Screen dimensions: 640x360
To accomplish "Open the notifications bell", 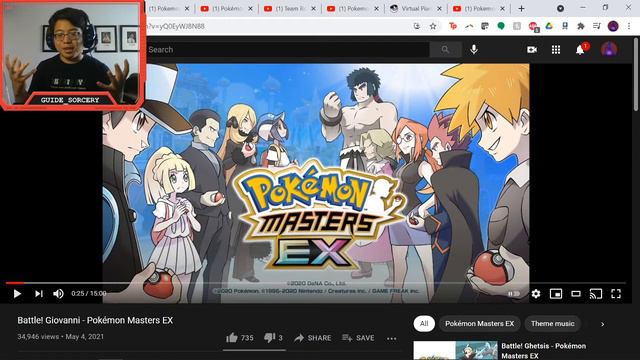I will point(580,50).
